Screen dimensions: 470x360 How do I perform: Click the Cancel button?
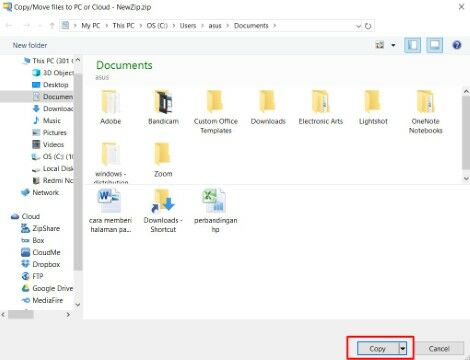click(x=439, y=349)
